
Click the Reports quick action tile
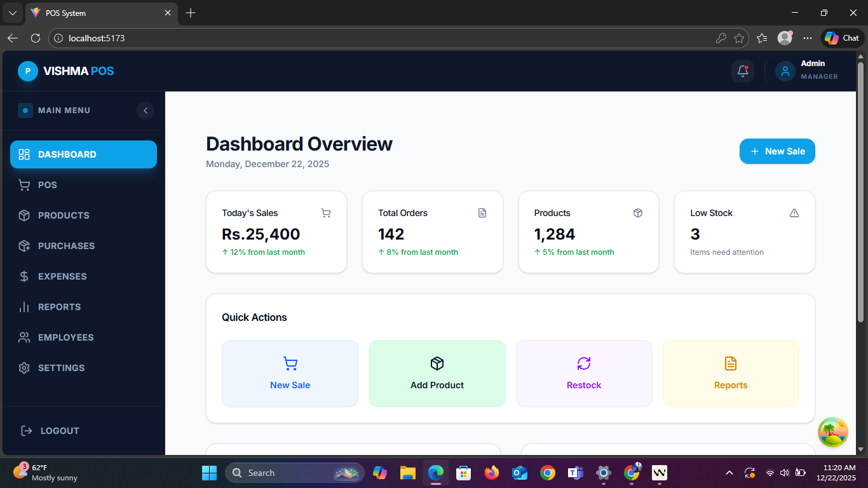(731, 374)
